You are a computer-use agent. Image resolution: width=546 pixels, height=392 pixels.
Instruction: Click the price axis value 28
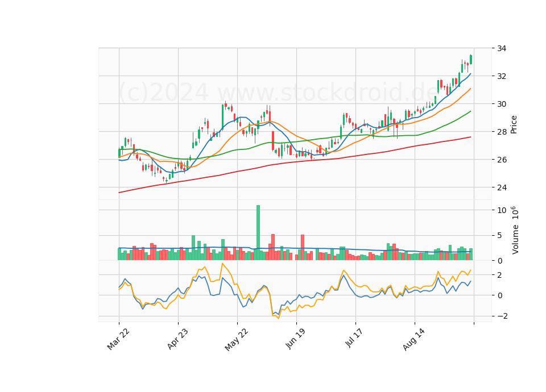(x=502, y=132)
